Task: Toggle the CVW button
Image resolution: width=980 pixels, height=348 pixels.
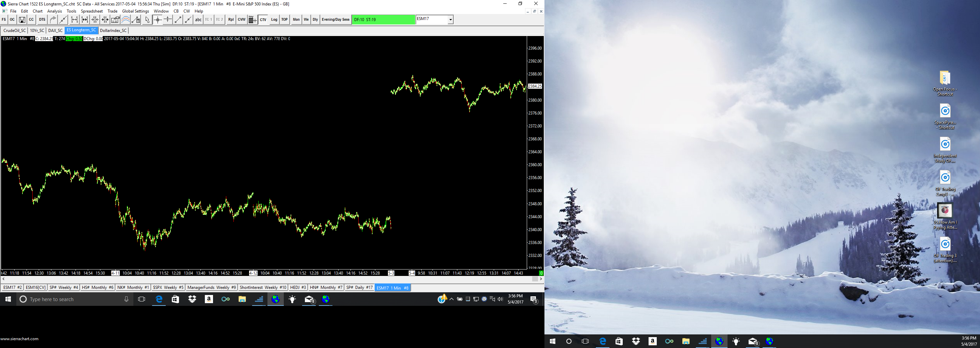Action: [242, 20]
